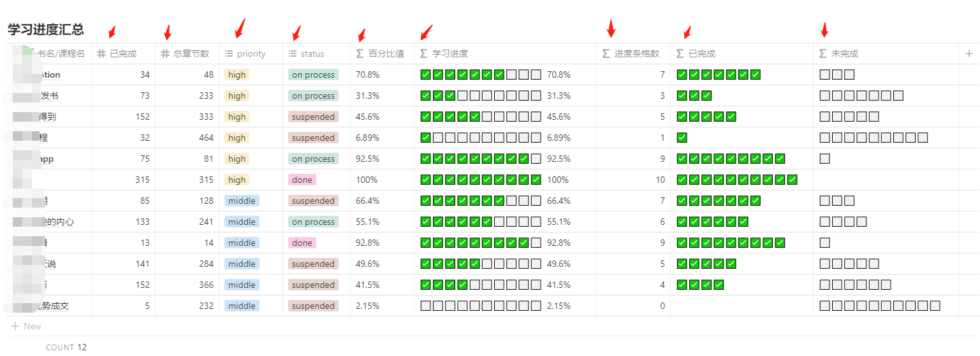Image resolution: width=980 pixels, height=356 pixels.
Task: Select the completed cell showing 13
Action: point(123,243)
